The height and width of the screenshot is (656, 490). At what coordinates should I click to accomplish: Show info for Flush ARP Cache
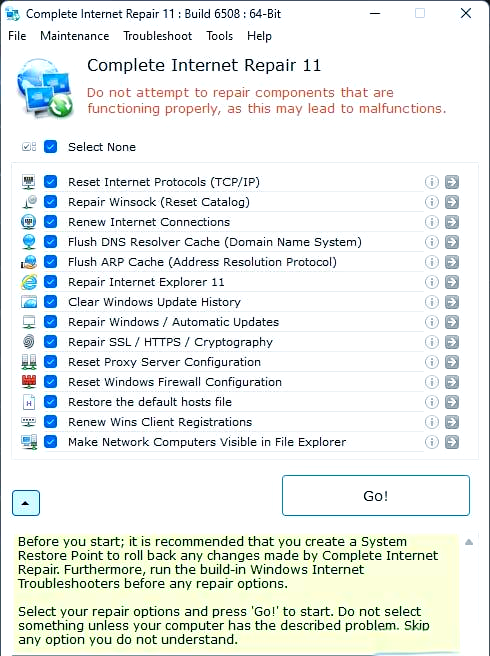click(x=432, y=262)
